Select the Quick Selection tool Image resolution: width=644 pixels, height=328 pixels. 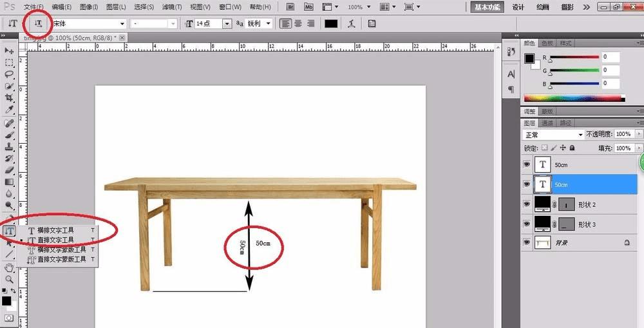(x=9, y=86)
